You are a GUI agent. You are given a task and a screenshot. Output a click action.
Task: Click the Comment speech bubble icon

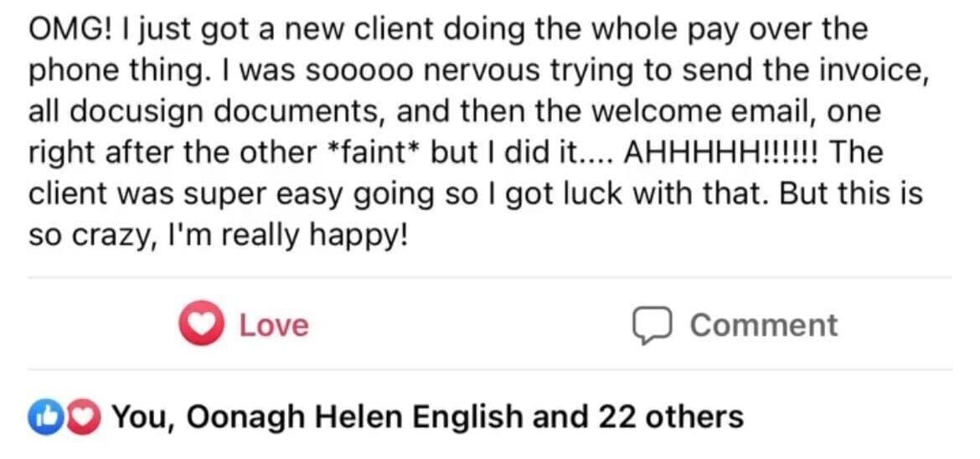[652, 326]
